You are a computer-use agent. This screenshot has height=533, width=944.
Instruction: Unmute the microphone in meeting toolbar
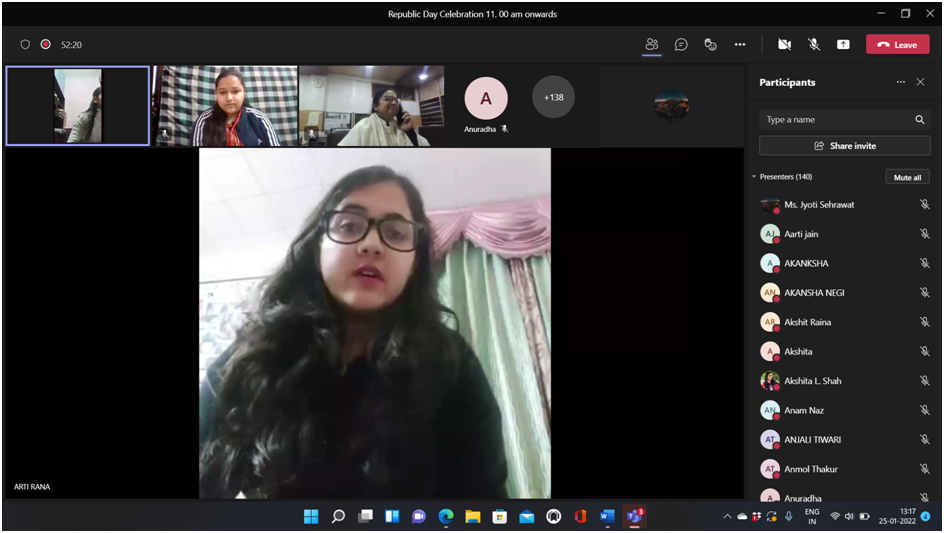(x=814, y=44)
